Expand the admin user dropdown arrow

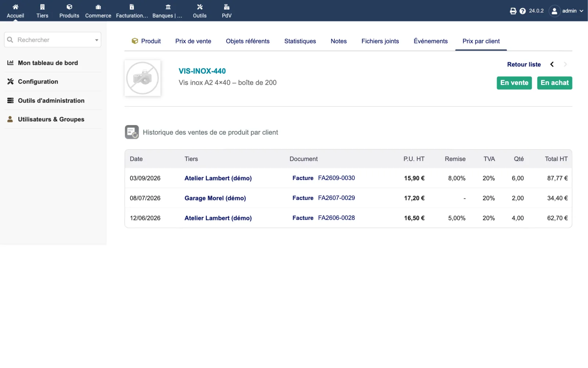581,11
